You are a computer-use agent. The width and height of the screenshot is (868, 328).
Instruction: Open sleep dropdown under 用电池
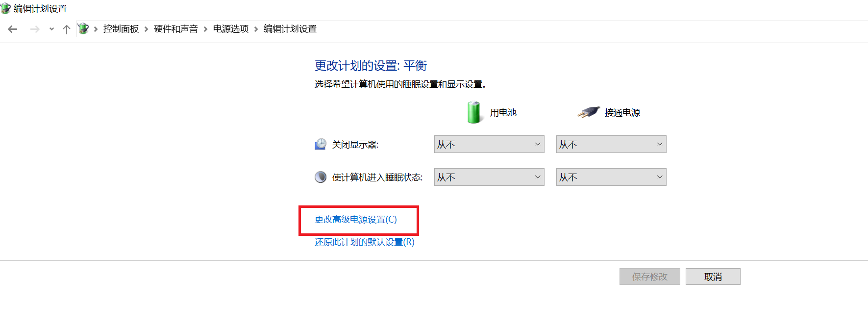coord(489,177)
